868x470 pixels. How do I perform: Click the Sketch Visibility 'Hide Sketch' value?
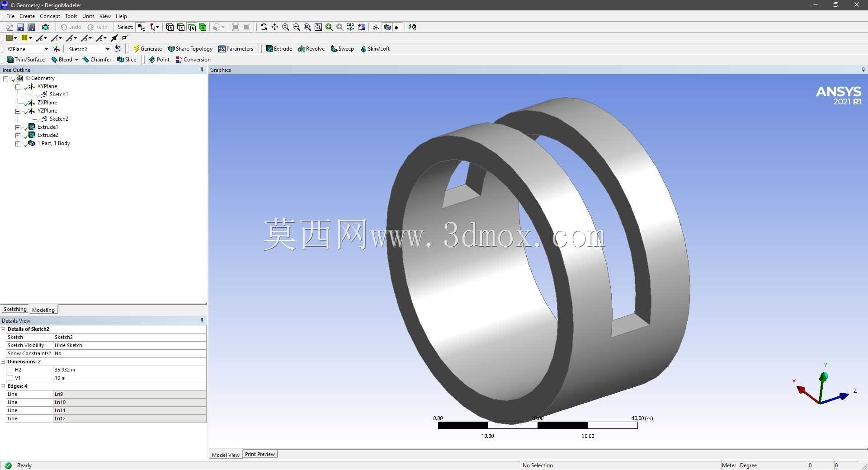(x=129, y=345)
